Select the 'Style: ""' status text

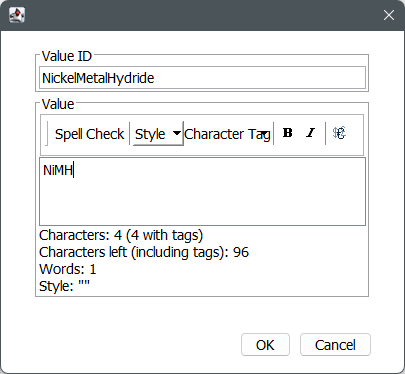coord(65,286)
